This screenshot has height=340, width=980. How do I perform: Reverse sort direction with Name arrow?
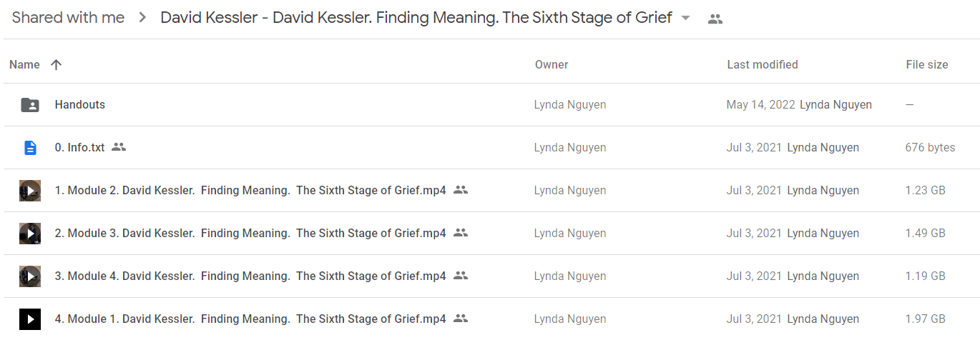pyautogui.click(x=57, y=64)
